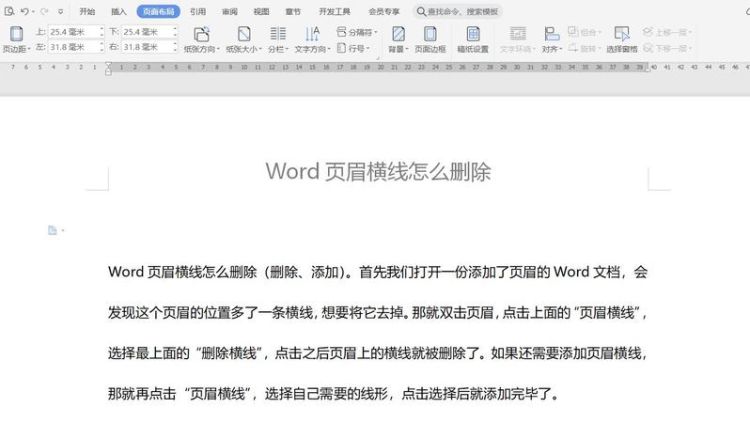
Task: Click the 页面边框 page border button
Action: [430, 39]
